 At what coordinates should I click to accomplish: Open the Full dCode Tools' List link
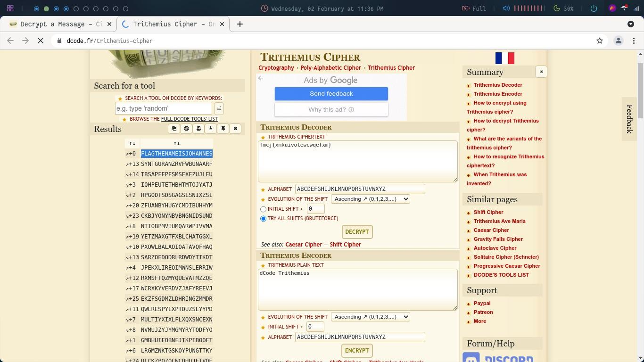click(190, 119)
